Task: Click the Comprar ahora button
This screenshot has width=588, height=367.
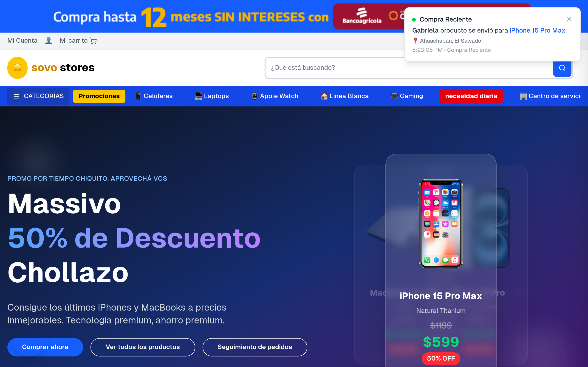Action: [45, 347]
